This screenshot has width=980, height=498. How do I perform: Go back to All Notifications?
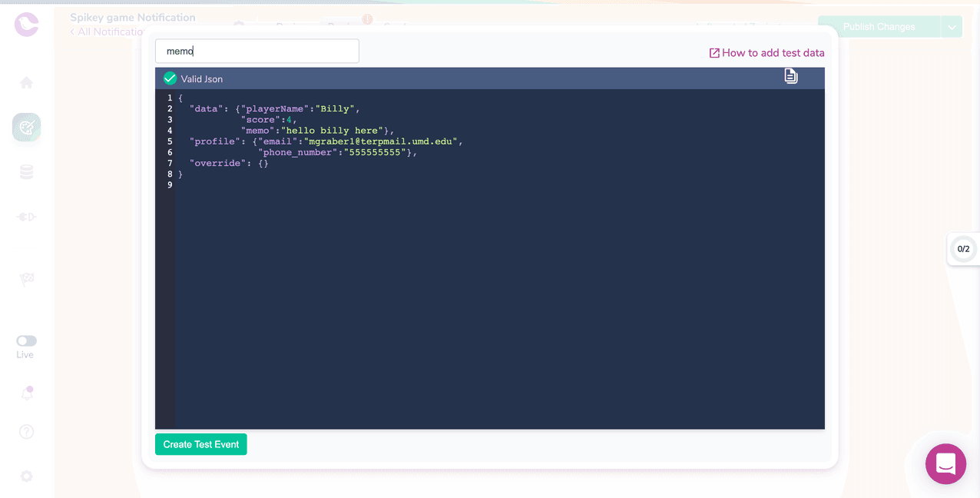(x=108, y=32)
